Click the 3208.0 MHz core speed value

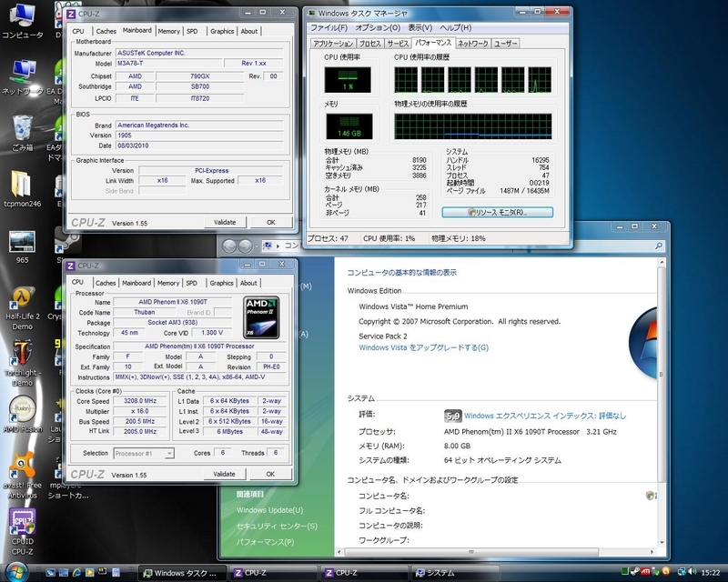pos(140,401)
